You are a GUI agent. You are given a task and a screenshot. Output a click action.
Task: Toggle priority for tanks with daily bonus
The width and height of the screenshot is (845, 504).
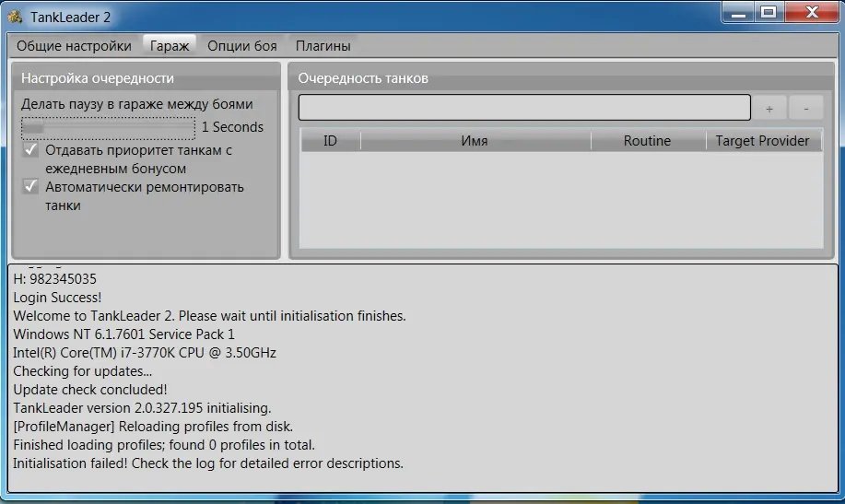[x=31, y=149]
